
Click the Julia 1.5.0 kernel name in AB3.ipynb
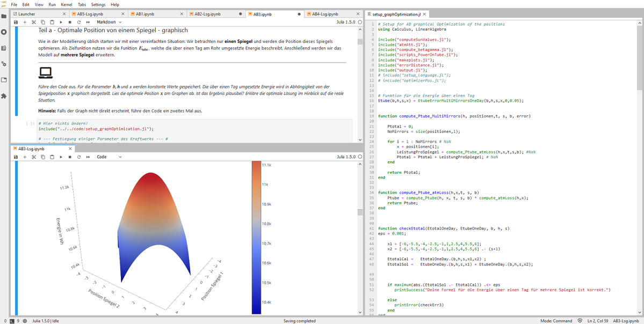point(345,22)
